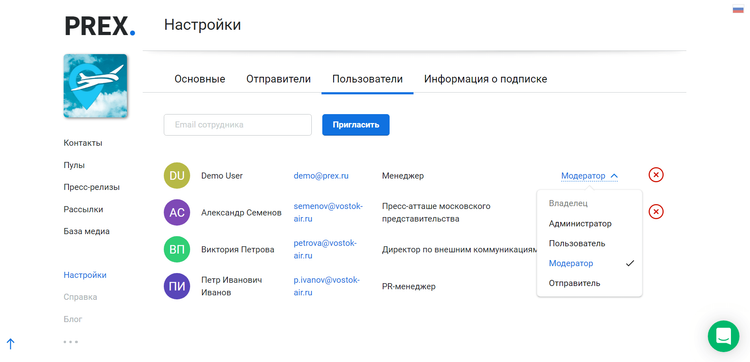Screen dimensions: 750x362
Task: Open Настройки in the sidebar
Action: 85,275
